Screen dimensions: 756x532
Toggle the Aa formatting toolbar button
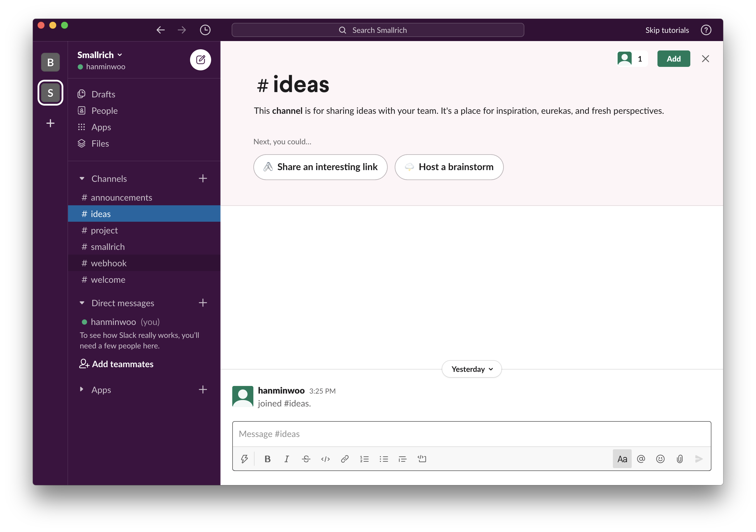point(622,459)
